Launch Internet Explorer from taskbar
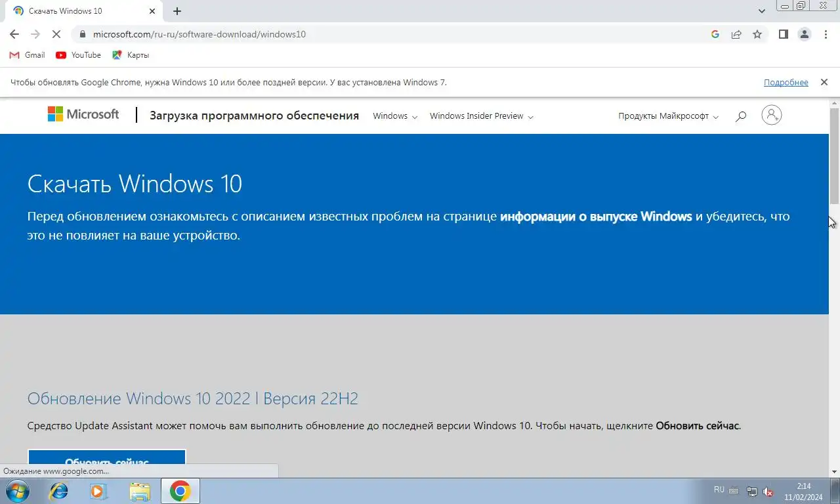 click(59, 491)
